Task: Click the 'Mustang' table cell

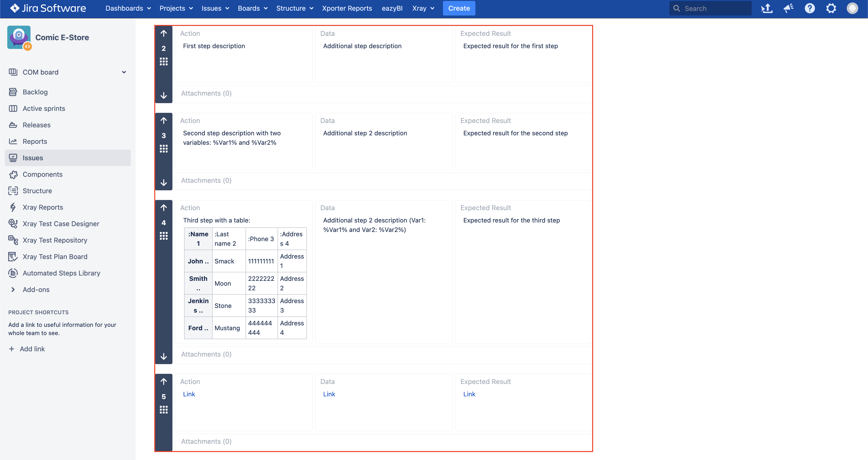Action: (x=229, y=328)
